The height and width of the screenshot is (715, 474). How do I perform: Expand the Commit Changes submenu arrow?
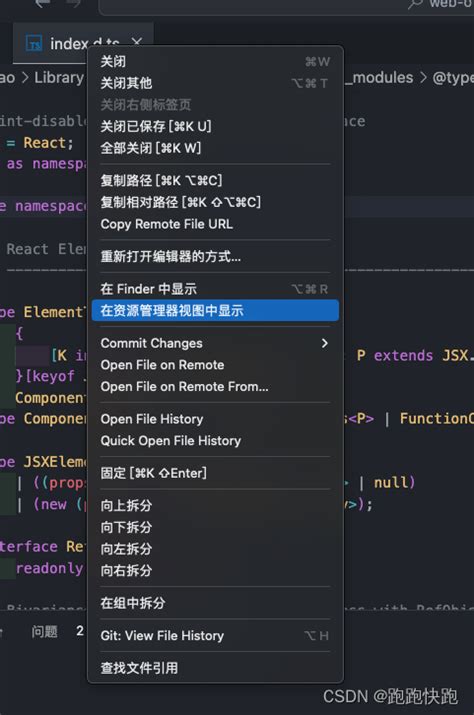pos(324,343)
